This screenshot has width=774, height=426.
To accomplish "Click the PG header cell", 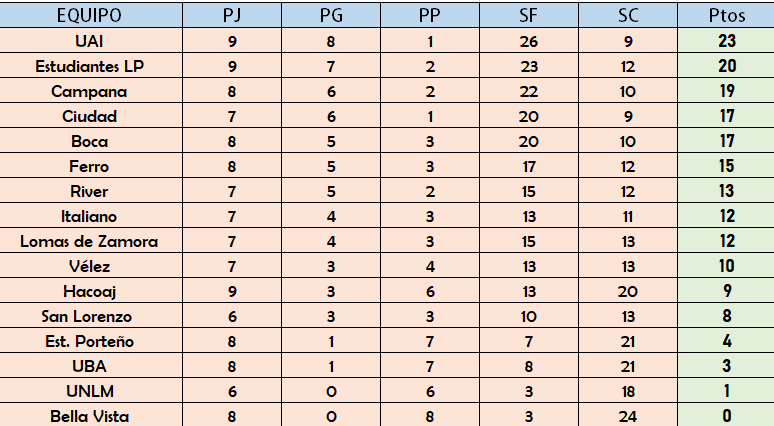I will pos(331,15).
